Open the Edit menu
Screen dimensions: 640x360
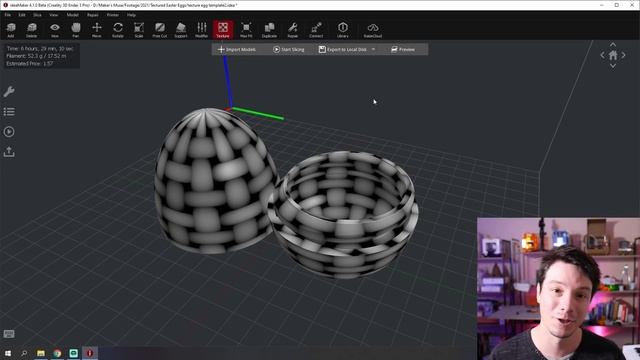(22, 15)
